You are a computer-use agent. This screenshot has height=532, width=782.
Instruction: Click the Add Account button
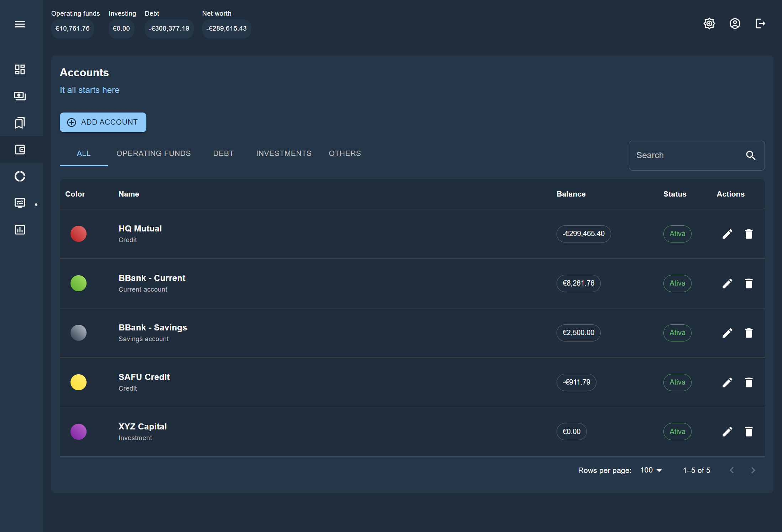pyautogui.click(x=103, y=122)
